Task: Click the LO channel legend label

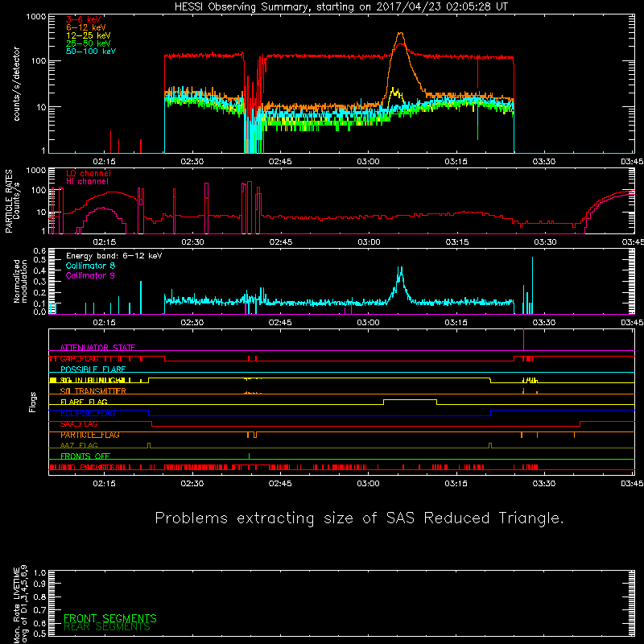Action: click(89, 173)
